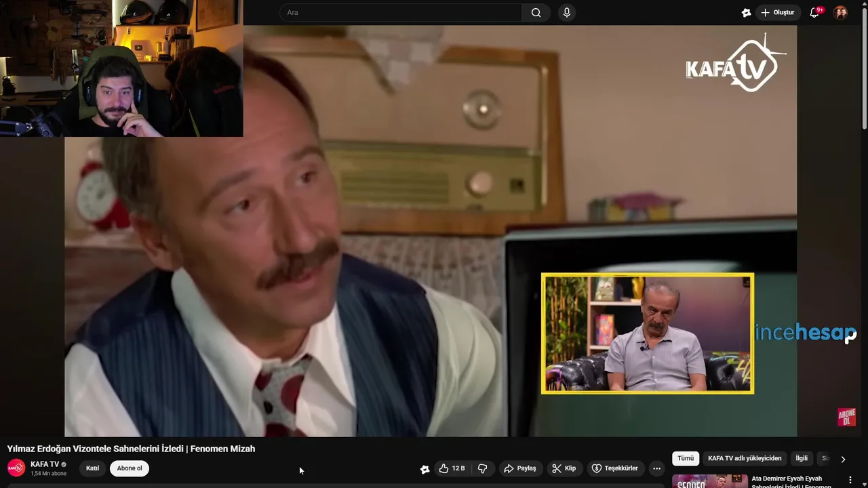Image resolution: width=868 pixels, height=488 pixels.
Task: Join channel with Katıl button
Action: tap(92, 468)
